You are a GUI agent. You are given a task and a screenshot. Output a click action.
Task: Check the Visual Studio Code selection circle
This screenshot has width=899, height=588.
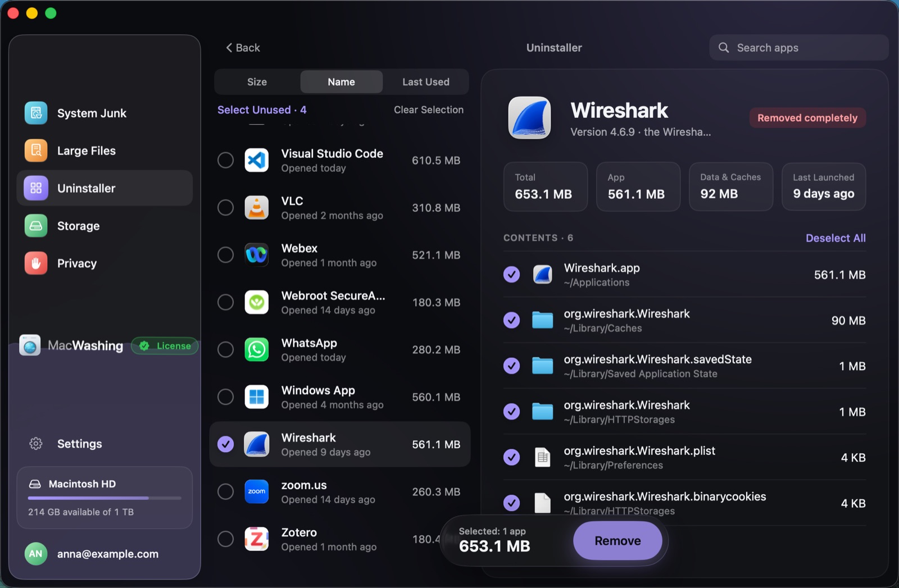(225, 161)
